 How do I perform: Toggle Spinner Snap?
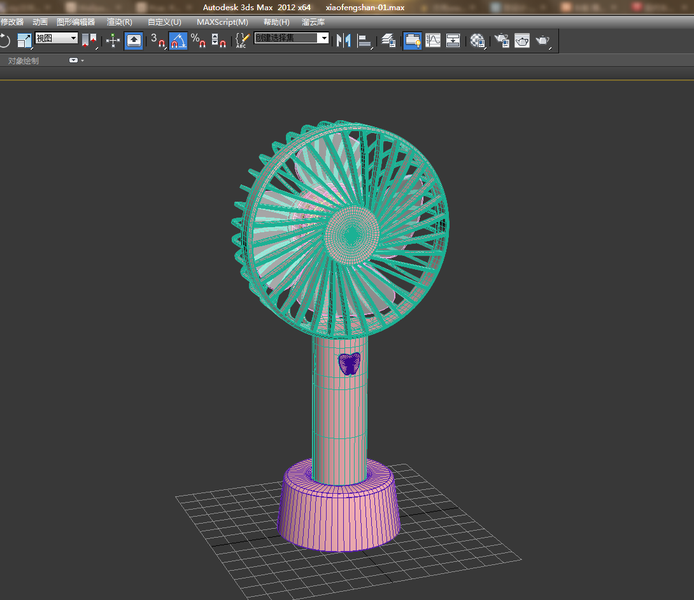[x=219, y=40]
